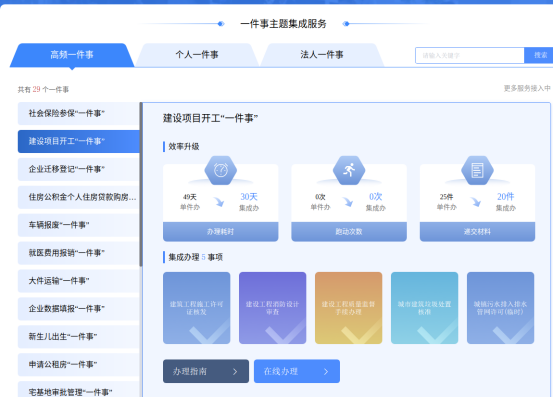Click the 在线办理 online handling button
Image resolution: width=554 pixels, height=397 pixels.
click(297, 371)
